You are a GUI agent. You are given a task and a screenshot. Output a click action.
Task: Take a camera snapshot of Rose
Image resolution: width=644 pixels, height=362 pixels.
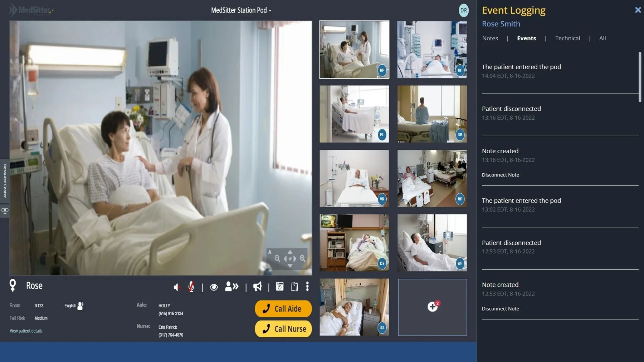[279, 286]
